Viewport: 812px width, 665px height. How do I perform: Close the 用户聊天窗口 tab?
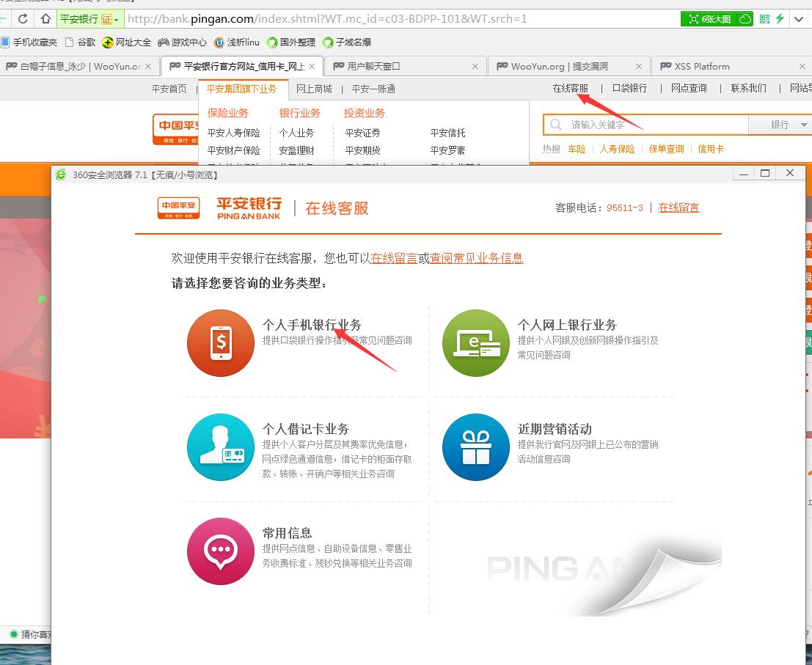(x=475, y=66)
